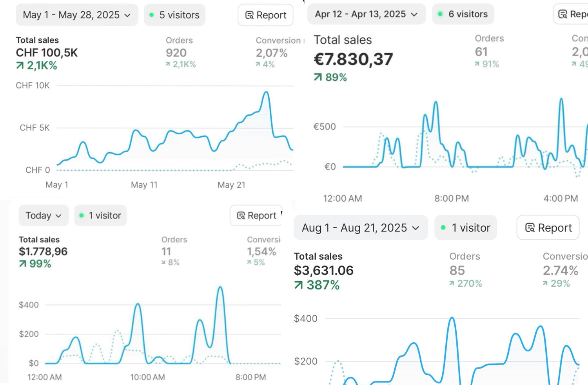
Task: Select the CHF 100,5K total sales value
Action: click(x=47, y=53)
